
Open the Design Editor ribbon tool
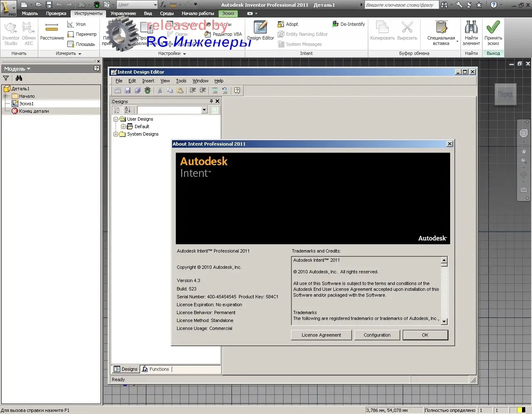pos(261,31)
